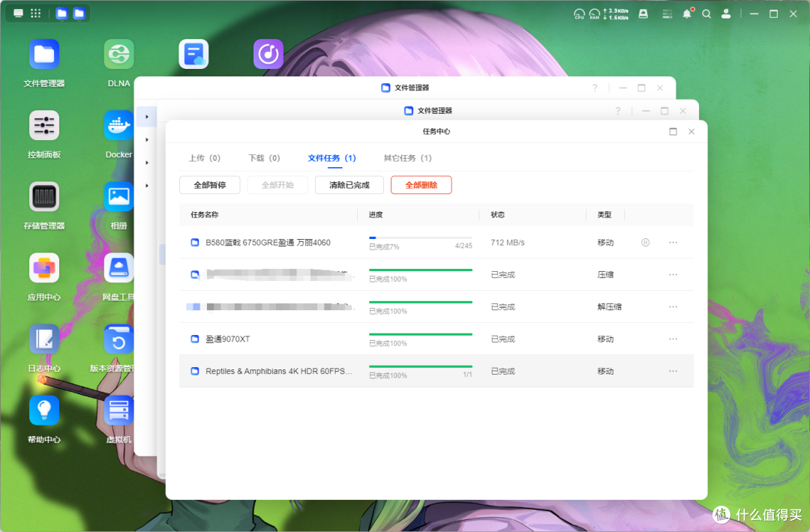Open the app grid launcher icon

36,13
